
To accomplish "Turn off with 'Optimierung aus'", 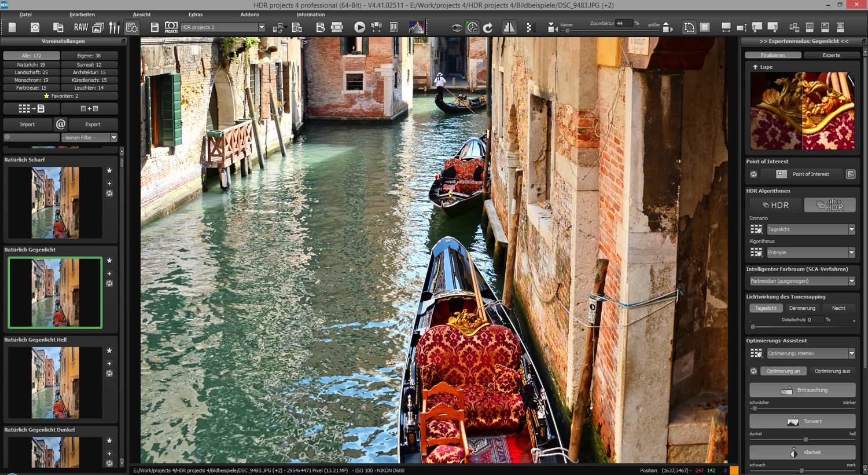I will coord(832,371).
